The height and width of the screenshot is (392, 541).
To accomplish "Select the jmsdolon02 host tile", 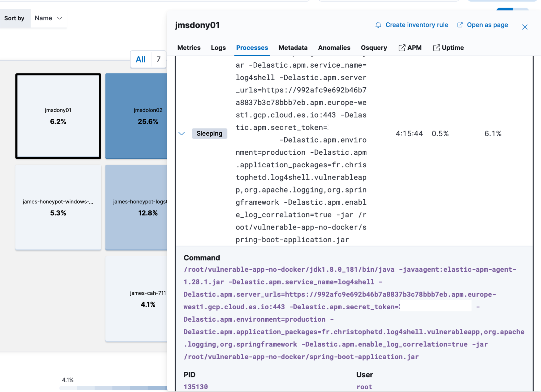I will [136, 116].
